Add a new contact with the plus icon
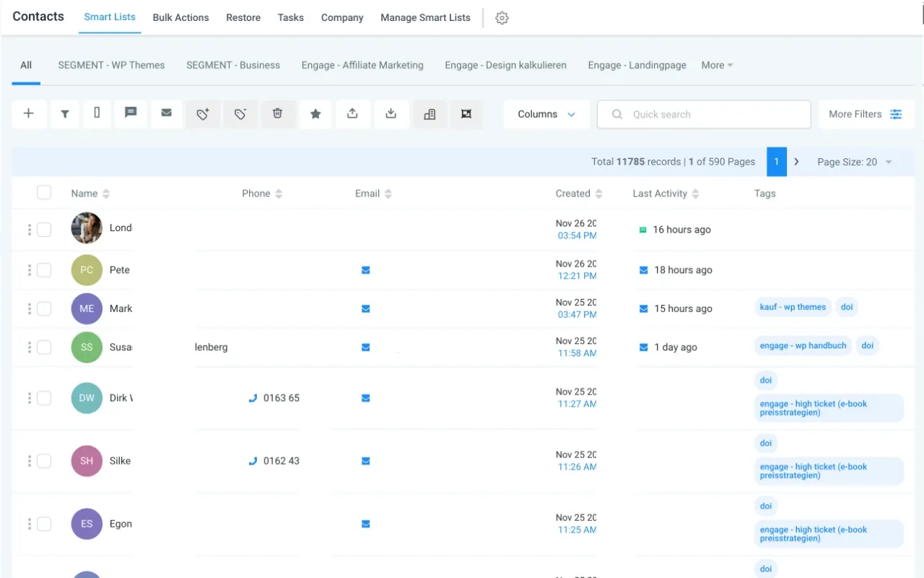Viewport: 924px width, 578px height. coord(29,113)
